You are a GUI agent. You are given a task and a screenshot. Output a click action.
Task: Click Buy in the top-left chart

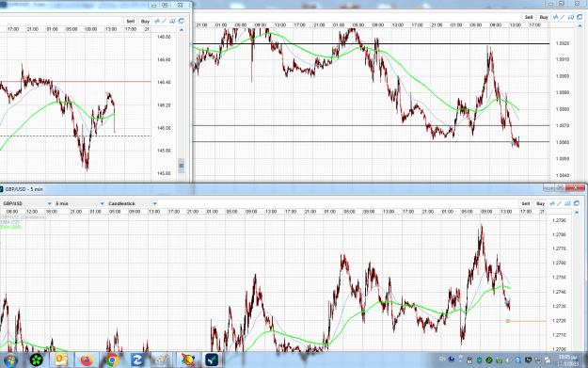pos(145,22)
